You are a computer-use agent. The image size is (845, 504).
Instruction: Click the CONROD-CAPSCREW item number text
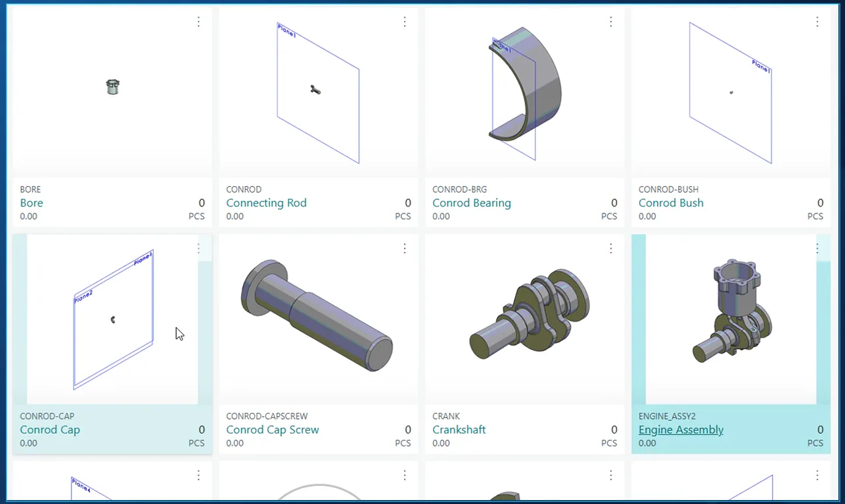coord(267,416)
